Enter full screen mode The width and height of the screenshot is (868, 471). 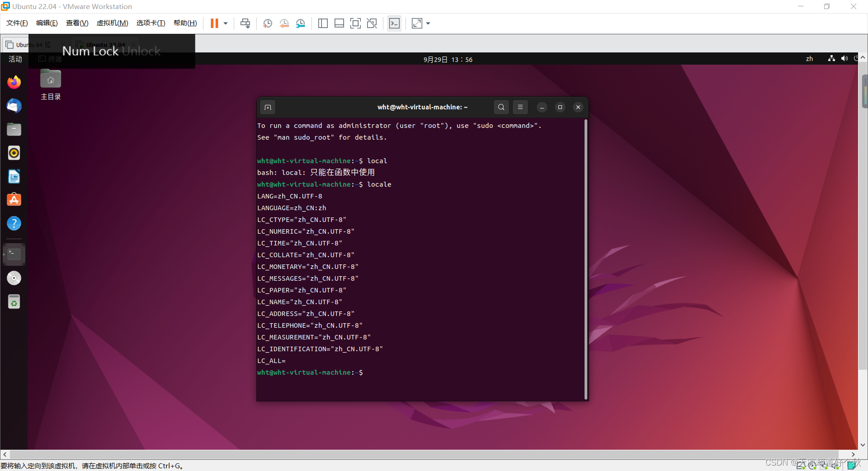click(x=355, y=24)
